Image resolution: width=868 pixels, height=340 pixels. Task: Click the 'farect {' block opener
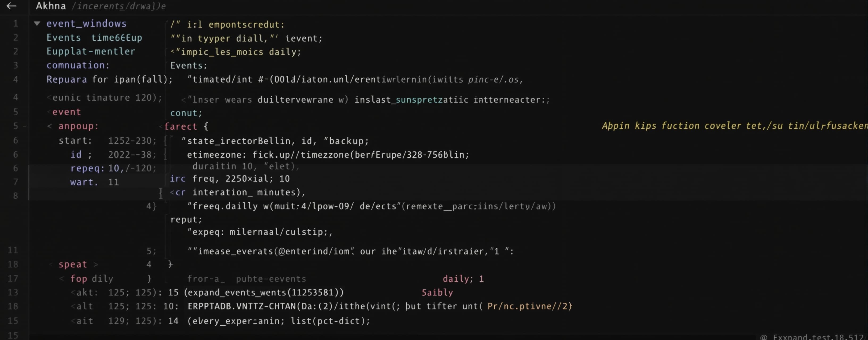click(186, 127)
